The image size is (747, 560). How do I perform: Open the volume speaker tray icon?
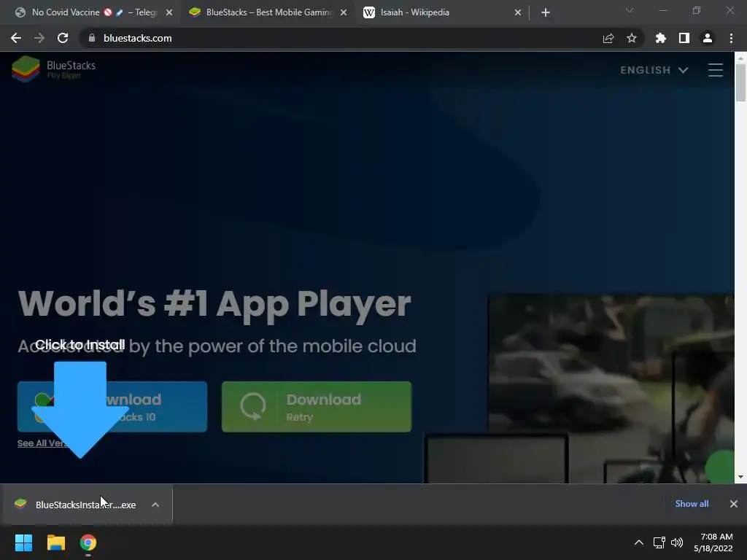pyautogui.click(x=676, y=542)
